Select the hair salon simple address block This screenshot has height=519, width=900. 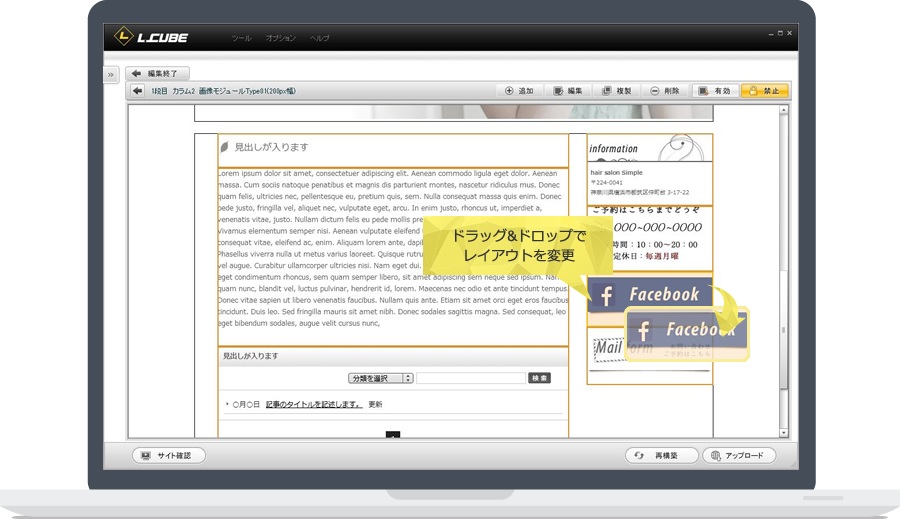coord(650,183)
